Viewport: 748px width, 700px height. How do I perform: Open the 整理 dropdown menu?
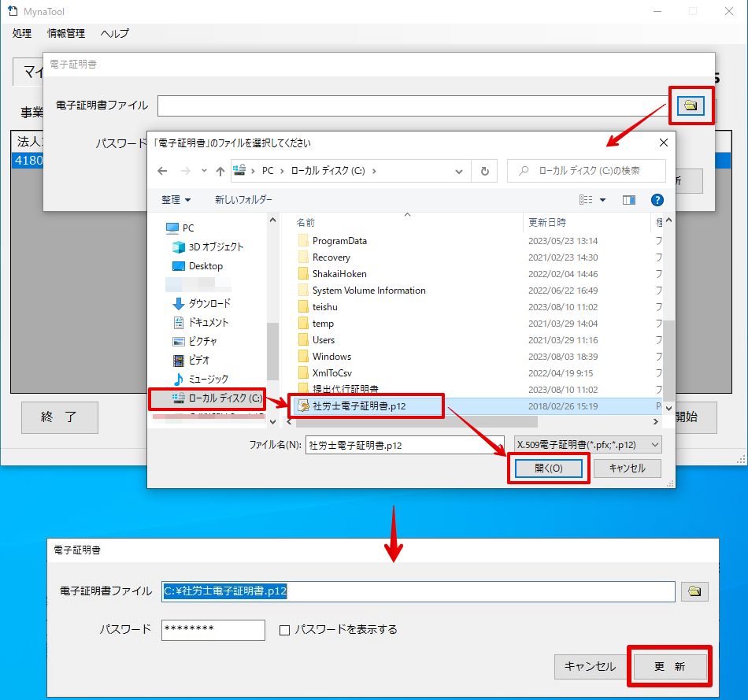coord(176,200)
